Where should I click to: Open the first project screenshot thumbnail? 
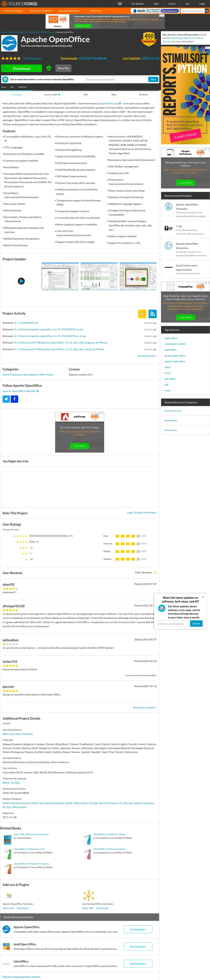60,276
